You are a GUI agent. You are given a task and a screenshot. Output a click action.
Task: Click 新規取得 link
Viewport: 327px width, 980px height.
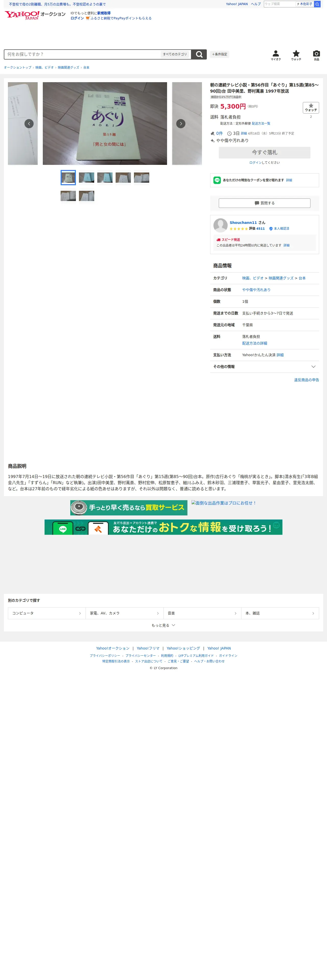(x=104, y=13)
